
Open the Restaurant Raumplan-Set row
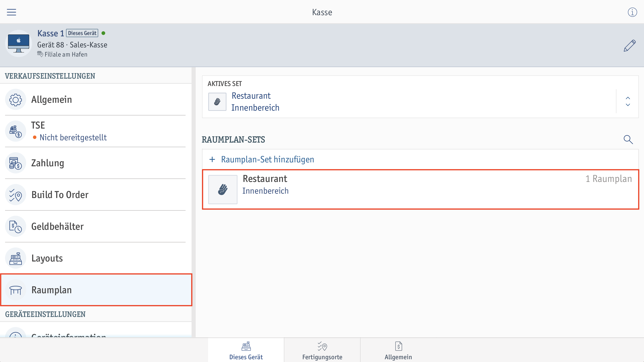421,190
